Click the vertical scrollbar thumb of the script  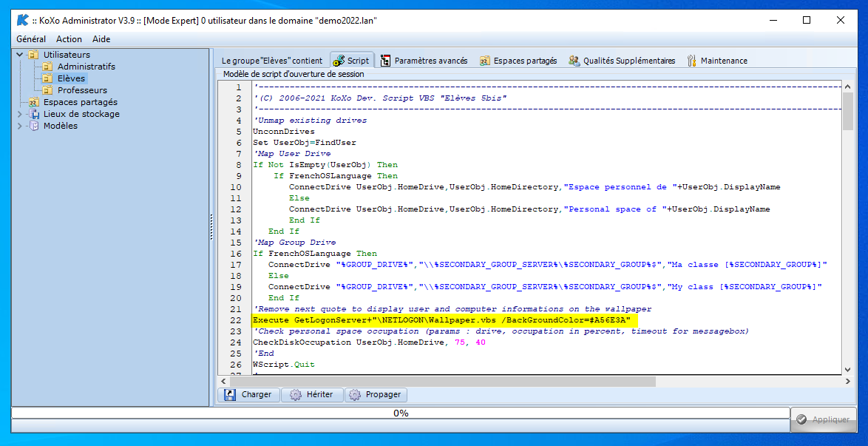click(847, 112)
